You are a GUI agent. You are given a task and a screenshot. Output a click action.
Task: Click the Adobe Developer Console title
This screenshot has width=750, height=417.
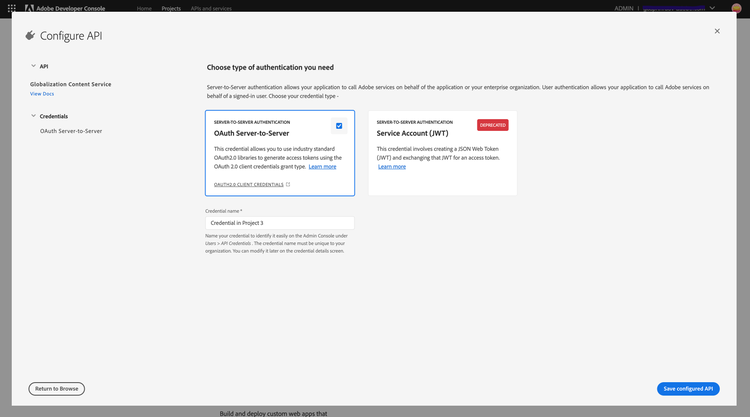pos(71,9)
